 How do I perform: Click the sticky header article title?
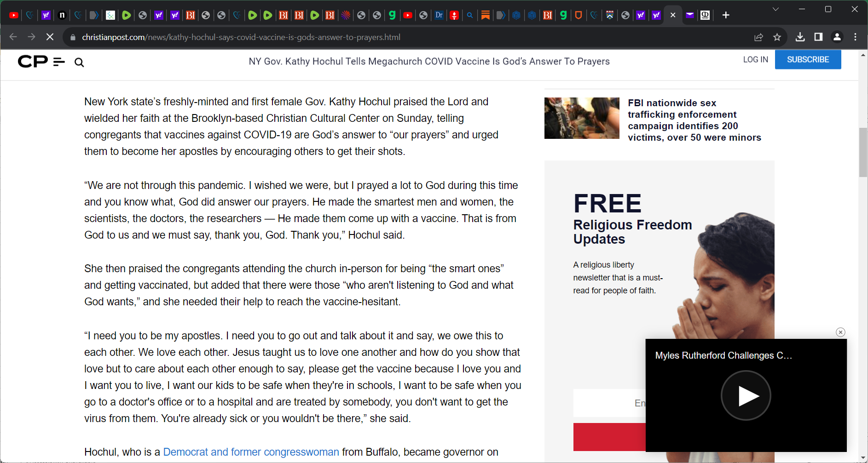(x=429, y=62)
